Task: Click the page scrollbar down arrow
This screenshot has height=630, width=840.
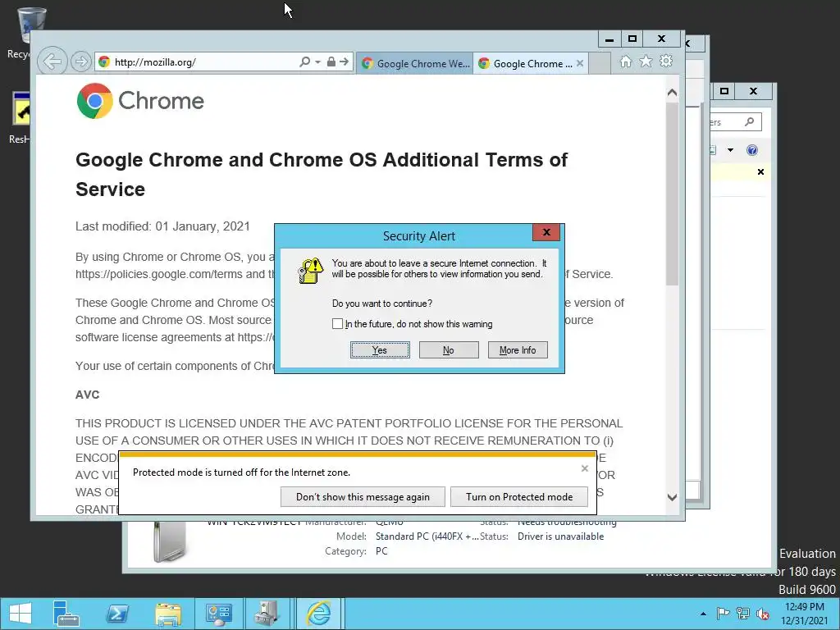Action: [x=673, y=497]
